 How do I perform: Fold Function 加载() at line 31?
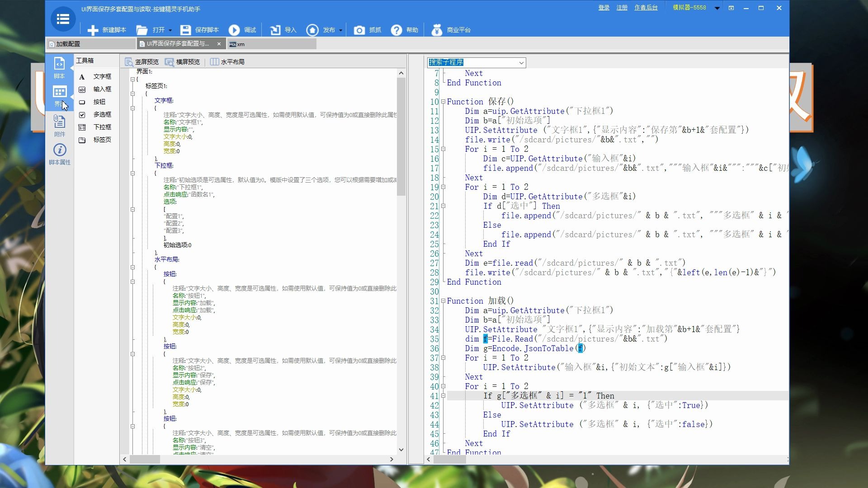pos(443,301)
